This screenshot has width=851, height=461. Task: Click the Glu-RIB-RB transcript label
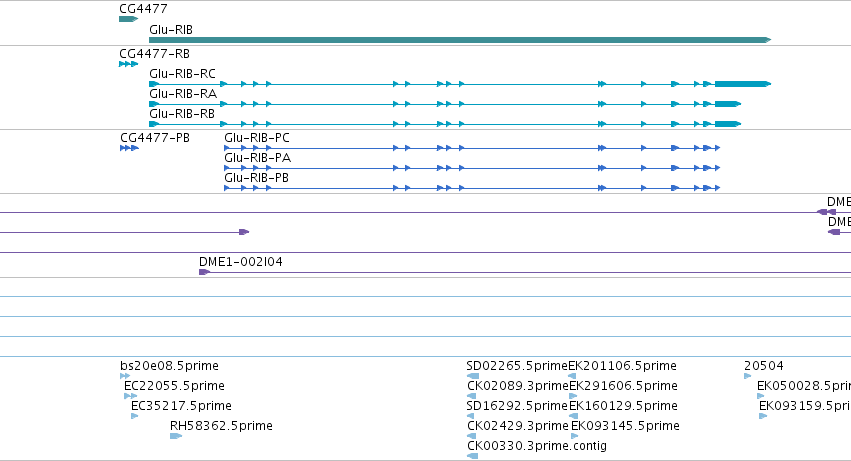[x=182, y=114]
